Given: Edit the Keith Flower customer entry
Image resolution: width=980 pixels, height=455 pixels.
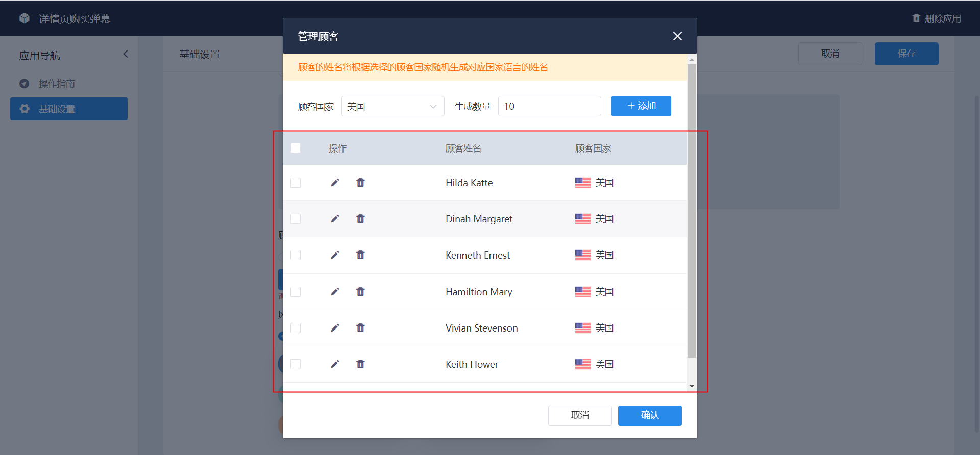Looking at the screenshot, I should pos(335,364).
